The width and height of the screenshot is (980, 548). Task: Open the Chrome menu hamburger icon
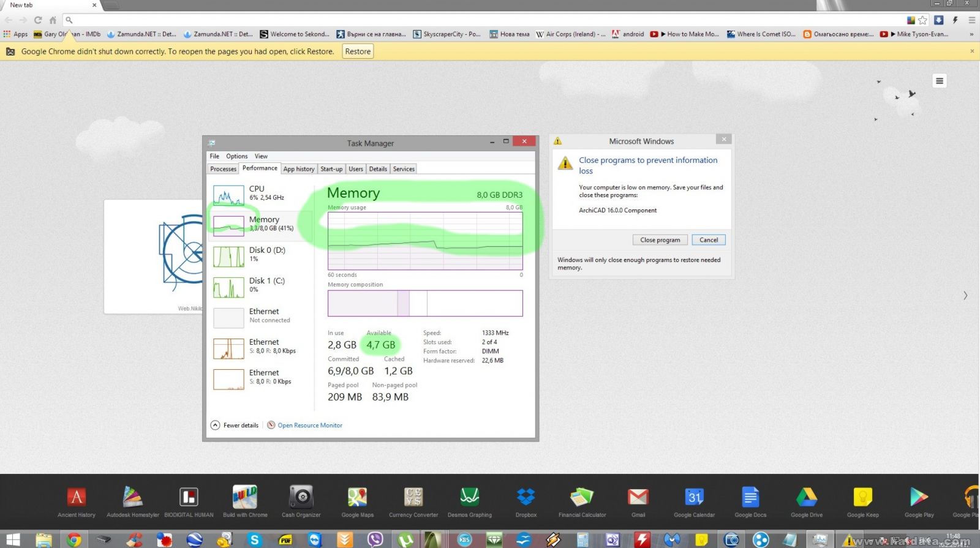[x=971, y=20]
